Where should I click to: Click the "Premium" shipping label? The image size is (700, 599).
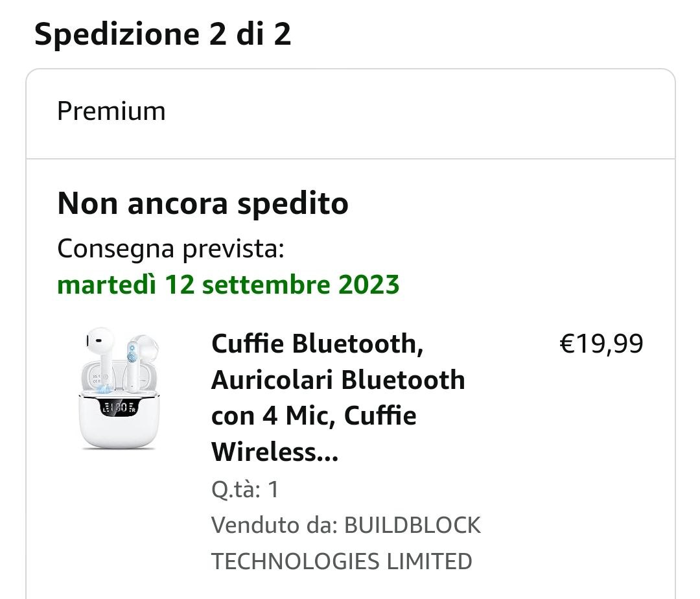click(111, 111)
